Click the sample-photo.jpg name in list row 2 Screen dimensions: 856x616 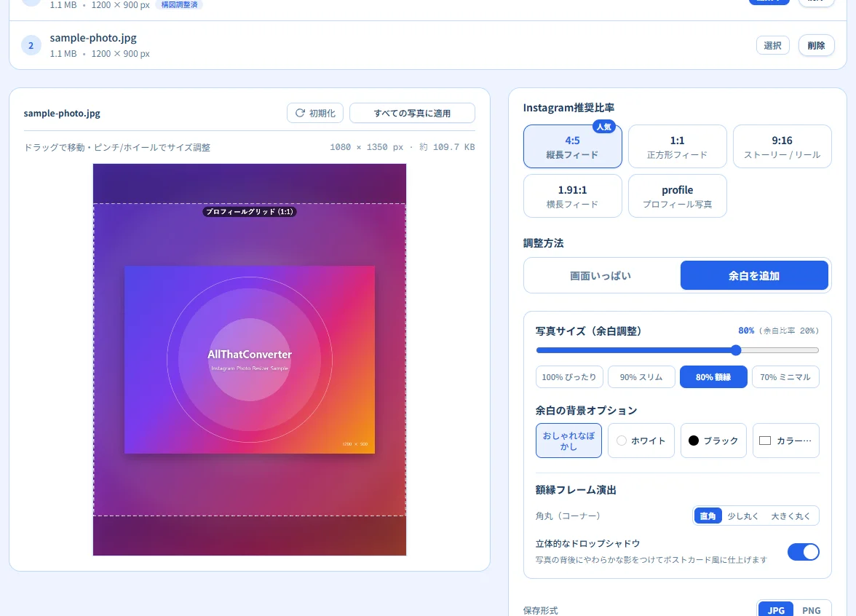(93, 38)
